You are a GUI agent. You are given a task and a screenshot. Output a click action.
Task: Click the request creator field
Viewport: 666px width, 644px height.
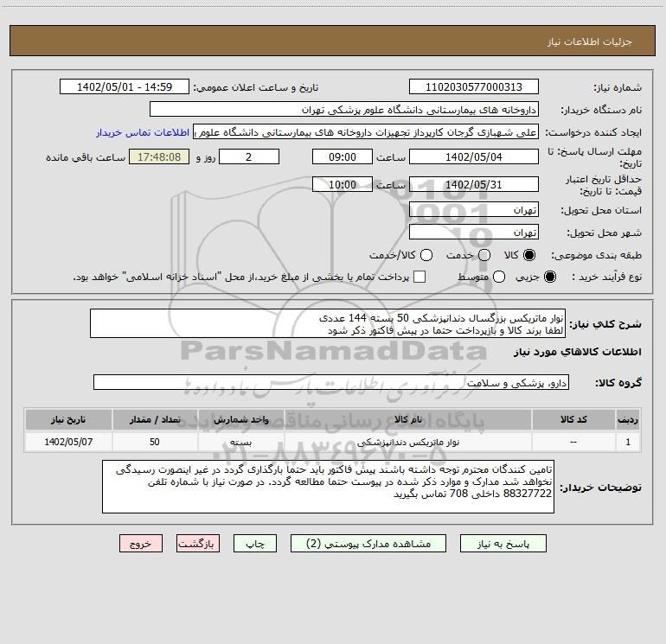pos(366,131)
